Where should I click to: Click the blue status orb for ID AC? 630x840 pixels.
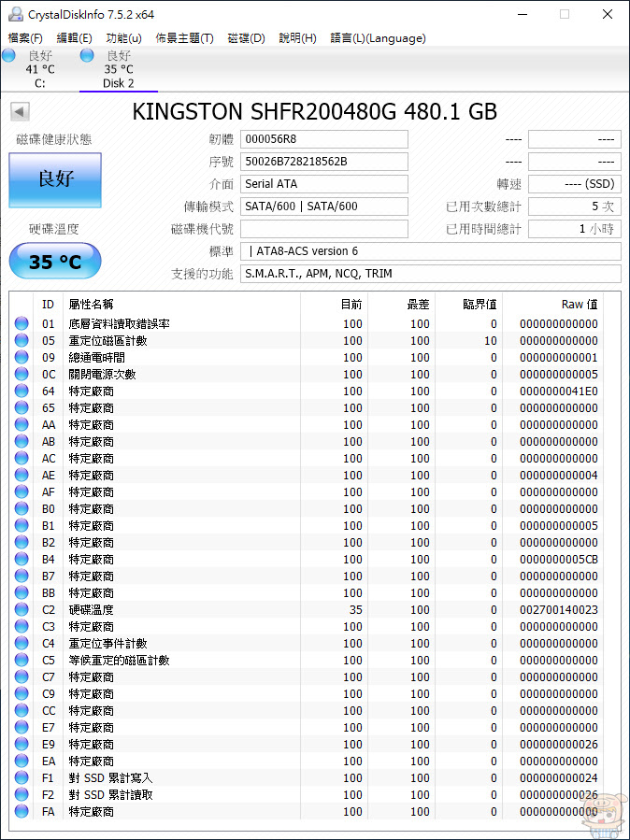click(x=21, y=458)
